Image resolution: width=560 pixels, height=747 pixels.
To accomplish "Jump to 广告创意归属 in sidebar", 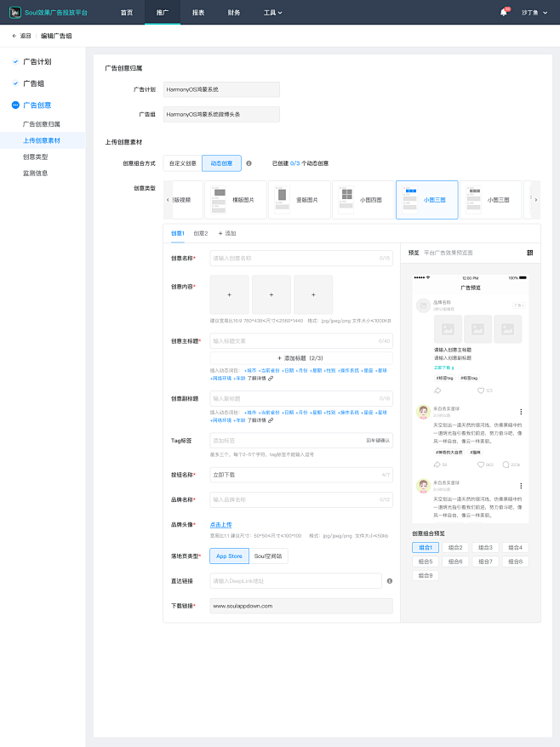I will pos(42,124).
